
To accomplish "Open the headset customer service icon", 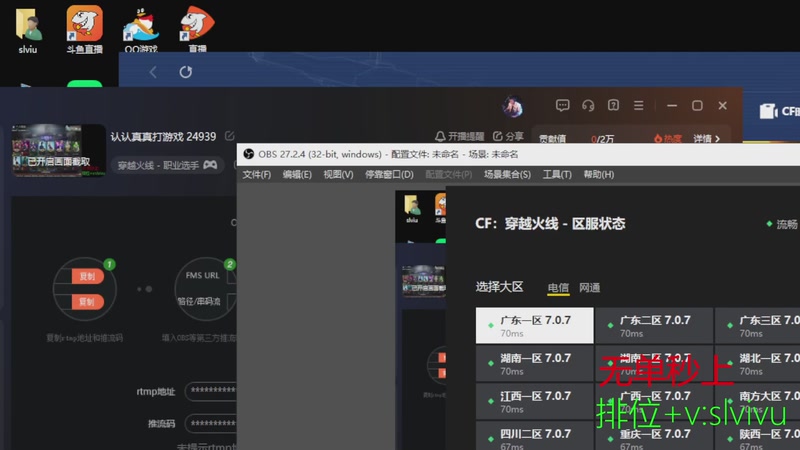I will pyautogui.click(x=588, y=106).
